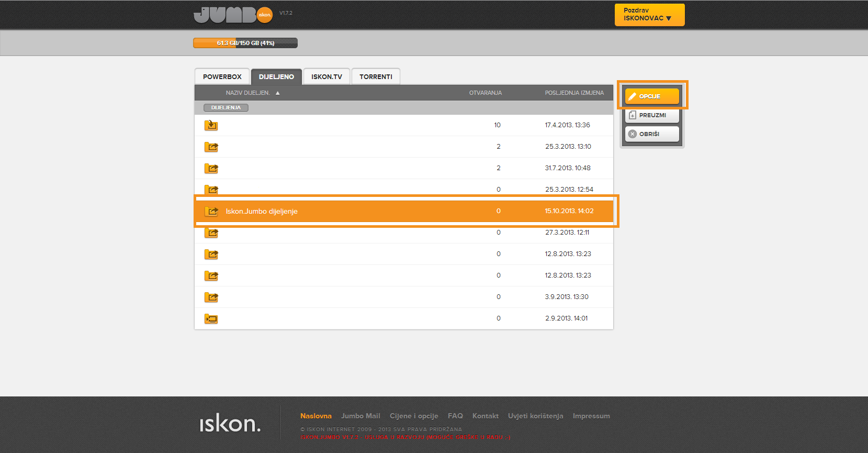Click the date 25.3.2013. 13:10
Screen dimensions: 868x453
tap(568, 147)
